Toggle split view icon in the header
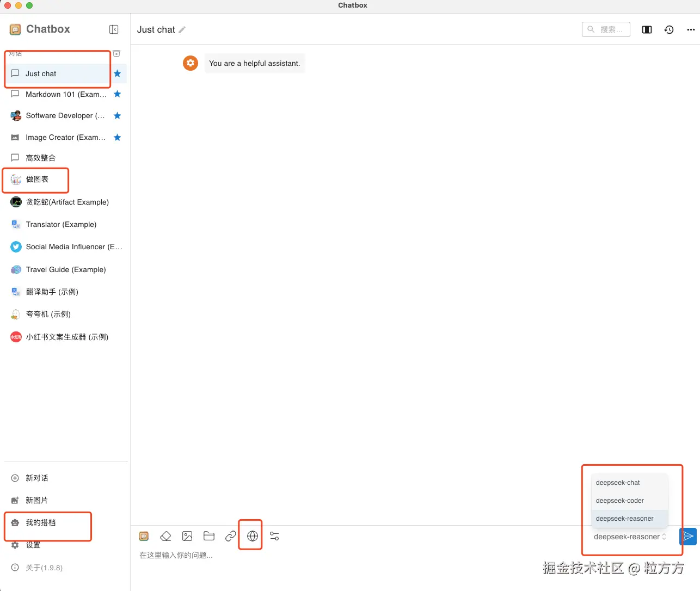700x591 pixels. pos(647,30)
